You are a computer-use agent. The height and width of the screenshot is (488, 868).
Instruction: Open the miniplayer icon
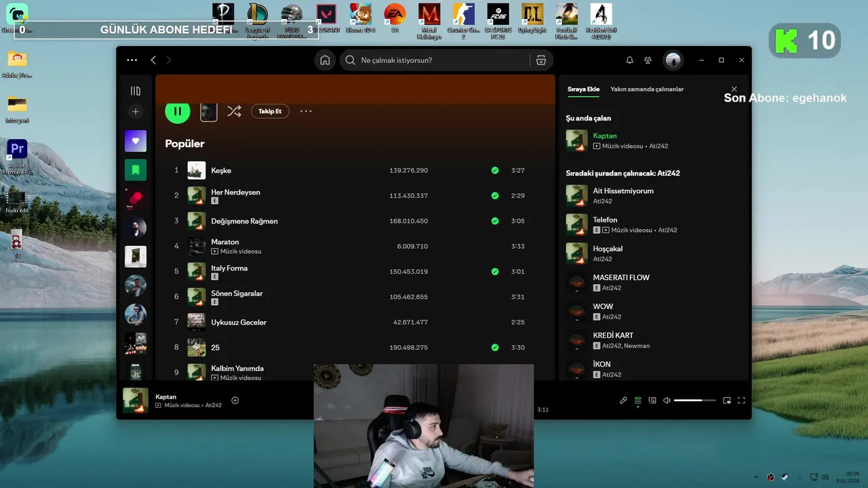tap(727, 401)
